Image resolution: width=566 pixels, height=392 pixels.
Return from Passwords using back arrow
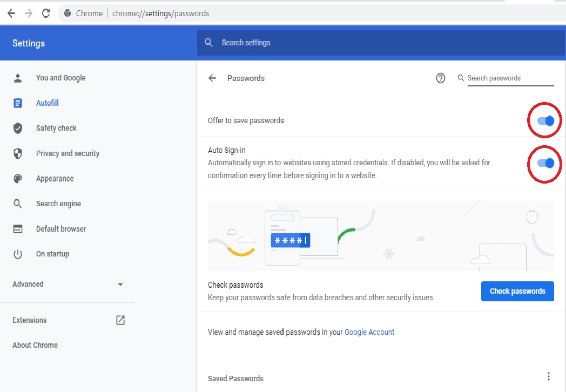(212, 78)
